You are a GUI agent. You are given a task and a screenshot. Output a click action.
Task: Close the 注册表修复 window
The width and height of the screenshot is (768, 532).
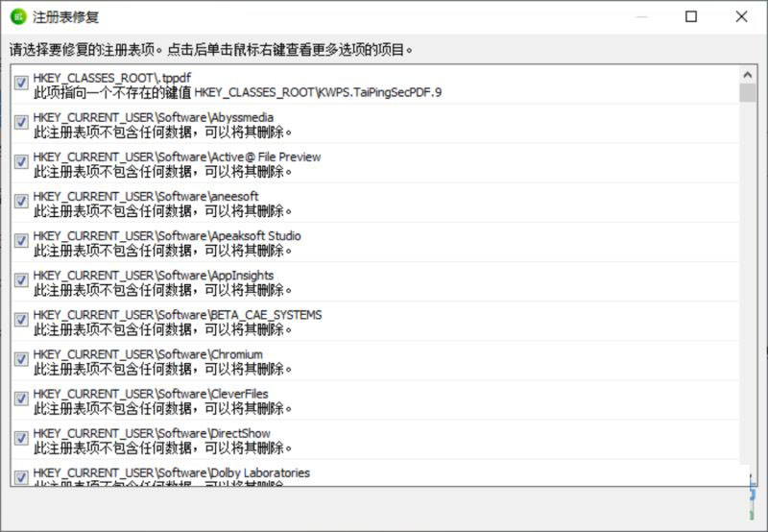point(741,16)
